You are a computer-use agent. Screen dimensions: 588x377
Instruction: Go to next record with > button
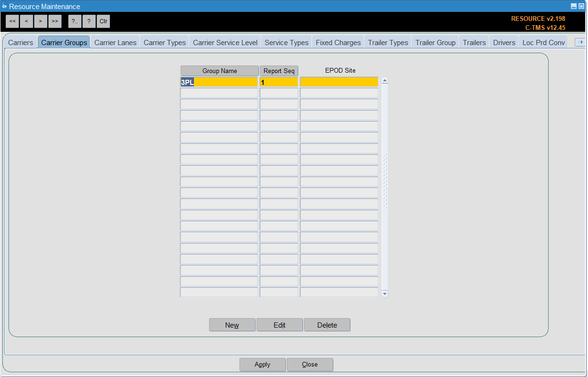pos(41,21)
